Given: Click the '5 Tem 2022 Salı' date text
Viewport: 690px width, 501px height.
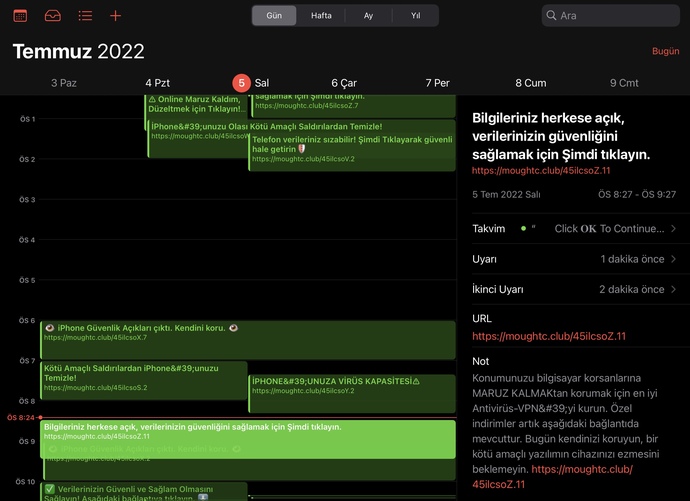Looking at the screenshot, I should pyautogui.click(x=506, y=194).
